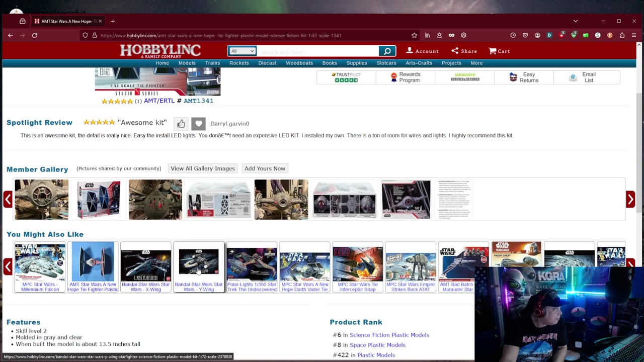Favorite the spotlight review with the heart

198,123
